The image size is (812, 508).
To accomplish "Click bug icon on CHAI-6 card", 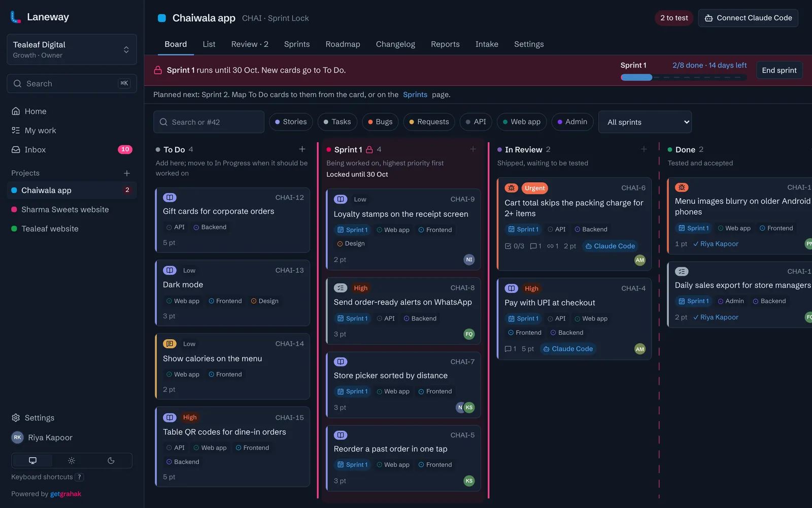I will (511, 188).
